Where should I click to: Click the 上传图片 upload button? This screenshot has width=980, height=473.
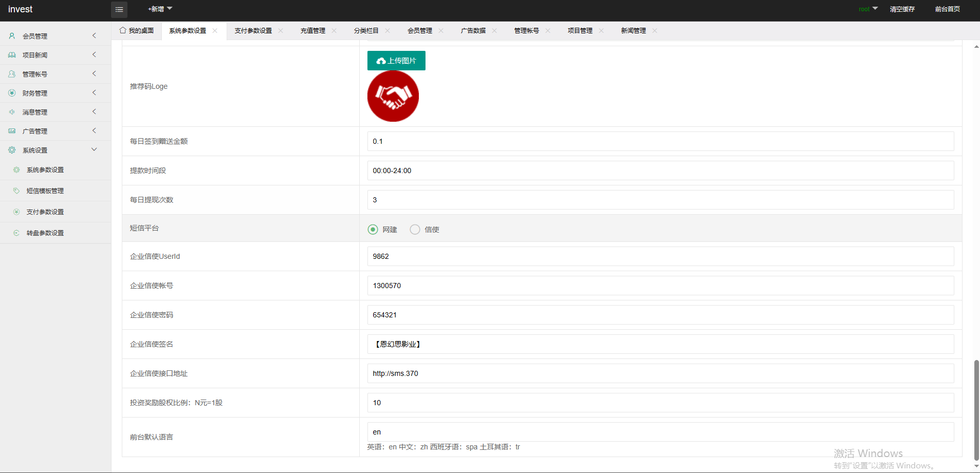click(x=396, y=61)
